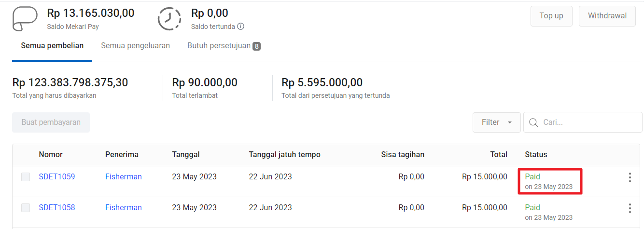644x229 pixels.
Task: Switch to the Semua pengeluaran tab
Action: [x=135, y=46]
